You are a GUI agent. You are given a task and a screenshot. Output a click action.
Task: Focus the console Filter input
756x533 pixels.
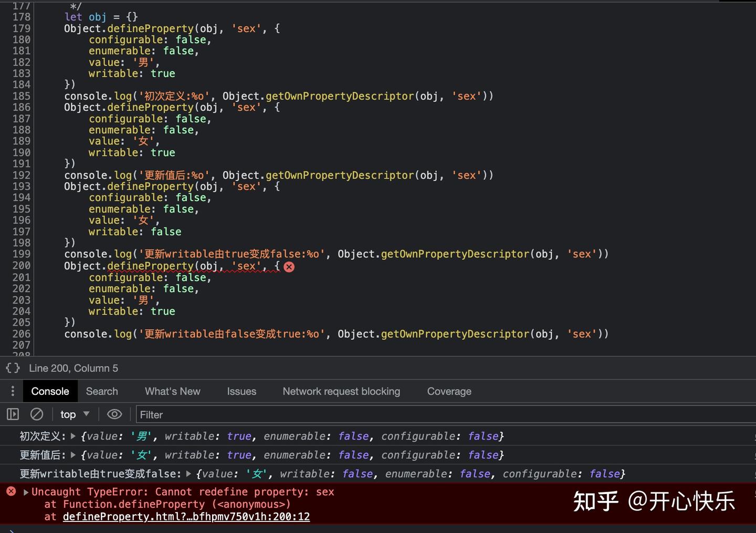click(x=445, y=414)
